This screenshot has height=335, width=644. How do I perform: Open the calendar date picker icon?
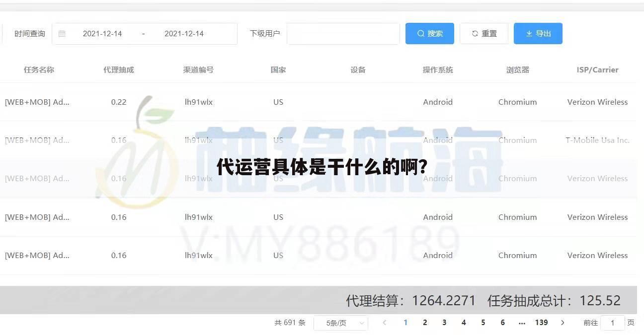click(62, 33)
